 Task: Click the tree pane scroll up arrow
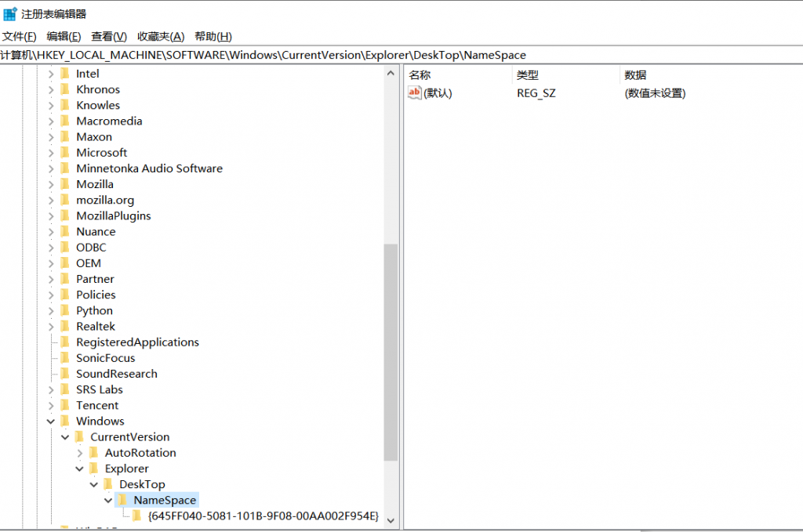click(391, 73)
